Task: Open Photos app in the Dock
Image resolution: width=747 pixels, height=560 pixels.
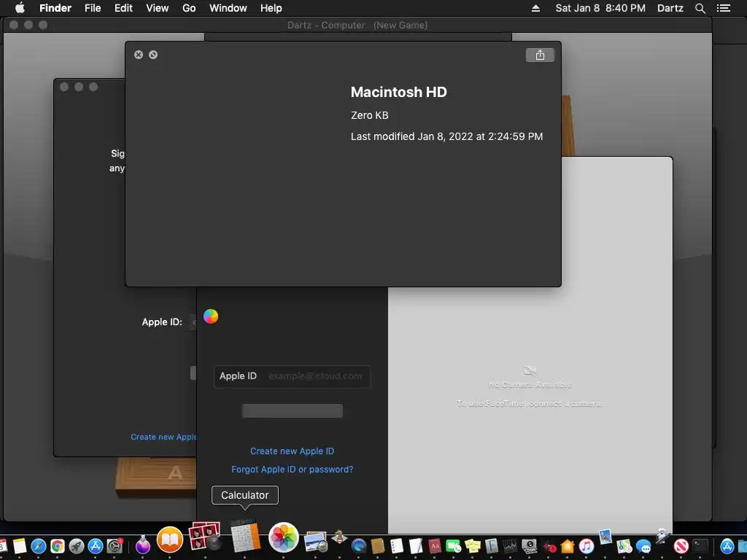Action: (x=284, y=537)
